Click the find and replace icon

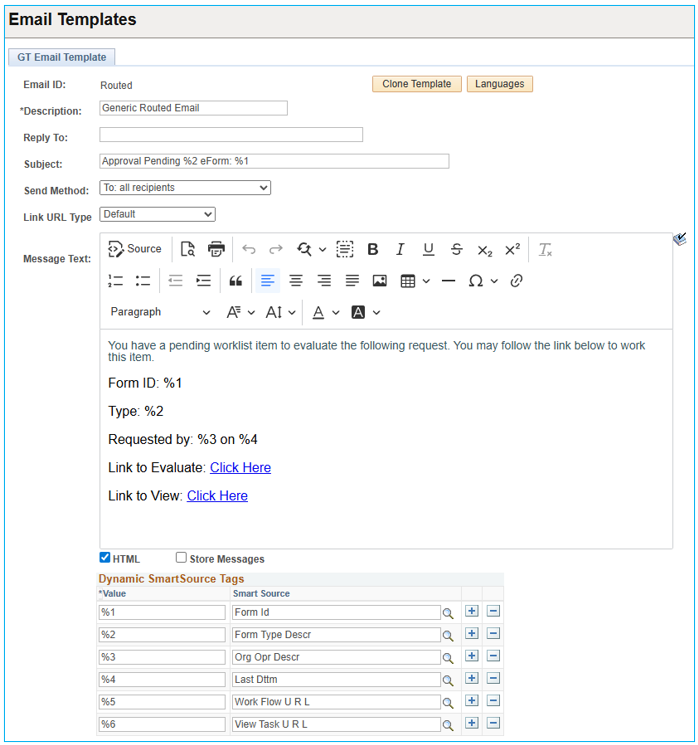[x=304, y=249]
